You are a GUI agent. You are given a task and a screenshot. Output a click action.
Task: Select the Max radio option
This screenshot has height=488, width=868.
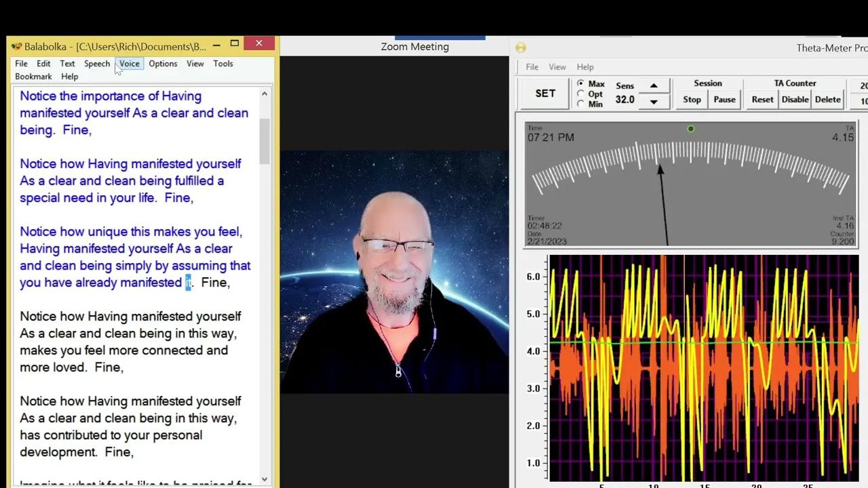click(x=580, y=84)
